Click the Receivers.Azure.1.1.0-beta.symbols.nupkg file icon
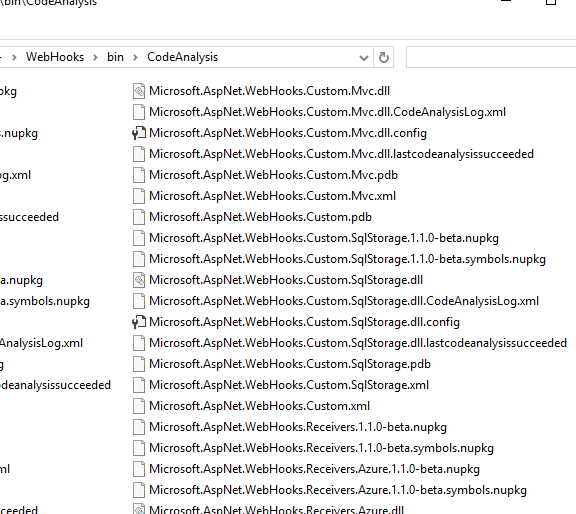Screen dimensions: 576x514 [139, 490]
